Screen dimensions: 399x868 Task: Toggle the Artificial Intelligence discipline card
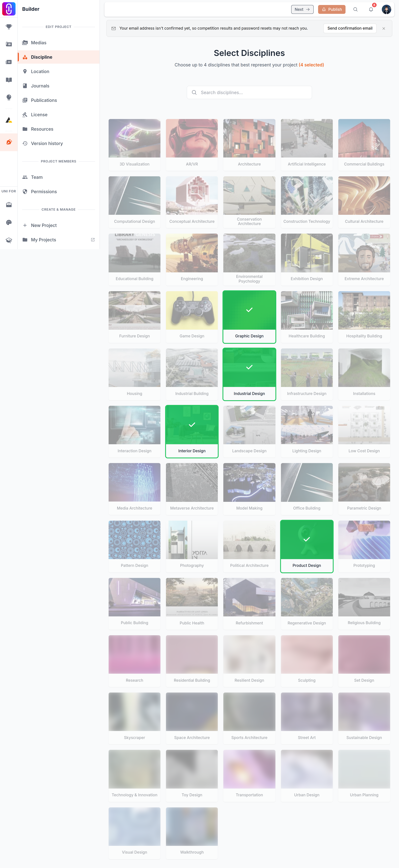(x=307, y=145)
